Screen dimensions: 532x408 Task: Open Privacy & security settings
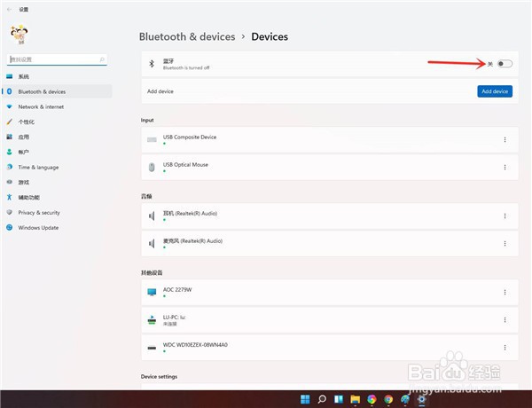pyautogui.click(x=39, y=213)
